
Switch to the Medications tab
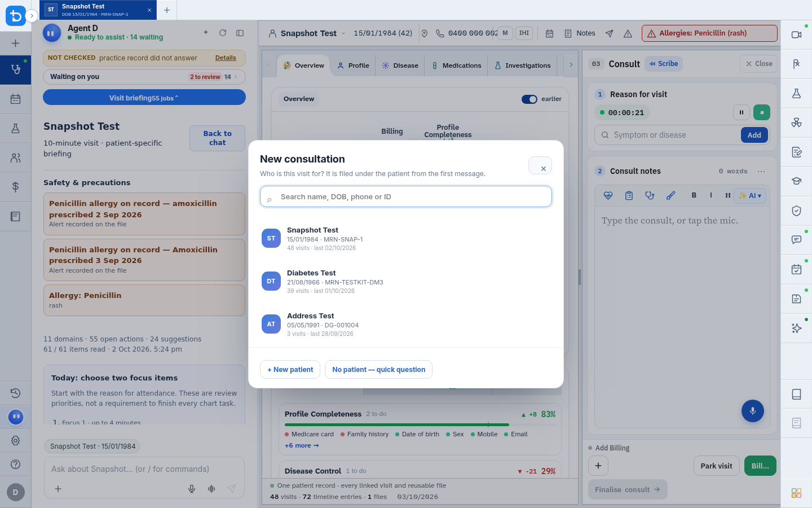457,65
